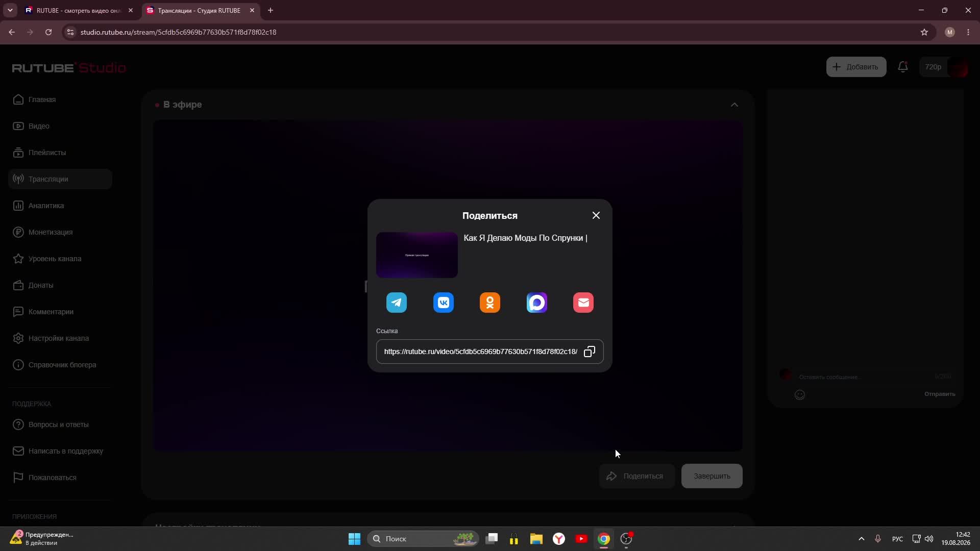Image resolution: width=980 pixels, height=551 pixels.
Task: Open the taskbar clock and date
Action: (955, 539)
